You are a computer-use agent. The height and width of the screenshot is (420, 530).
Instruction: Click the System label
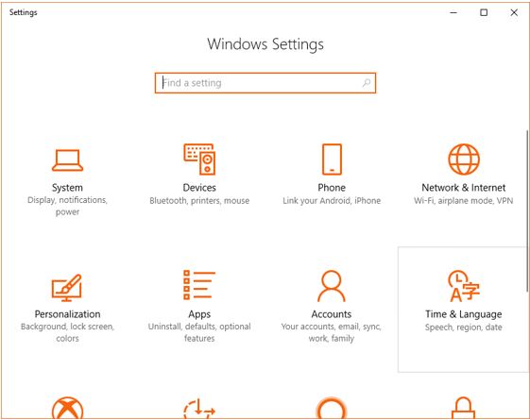(67, 188)
